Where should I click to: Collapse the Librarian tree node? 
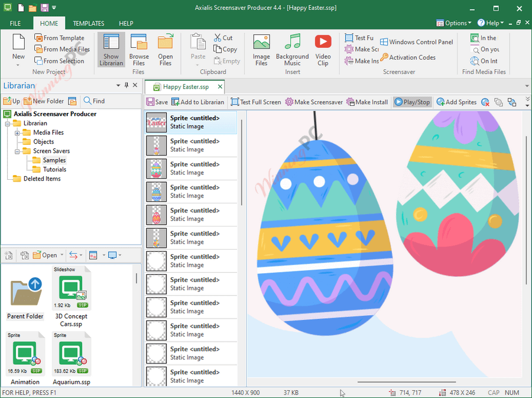point(8,124)
